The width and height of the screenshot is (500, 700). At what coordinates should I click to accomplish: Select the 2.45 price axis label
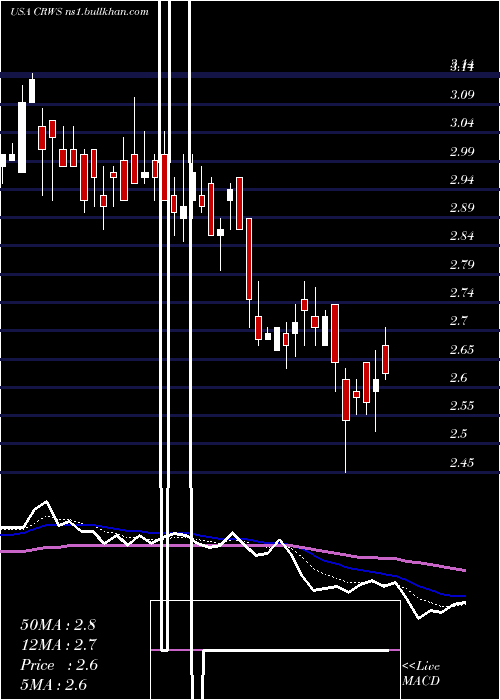point(462,462)
